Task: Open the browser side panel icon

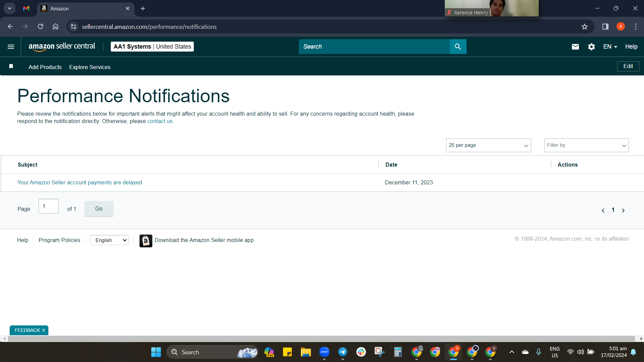Action: (605, 26)
